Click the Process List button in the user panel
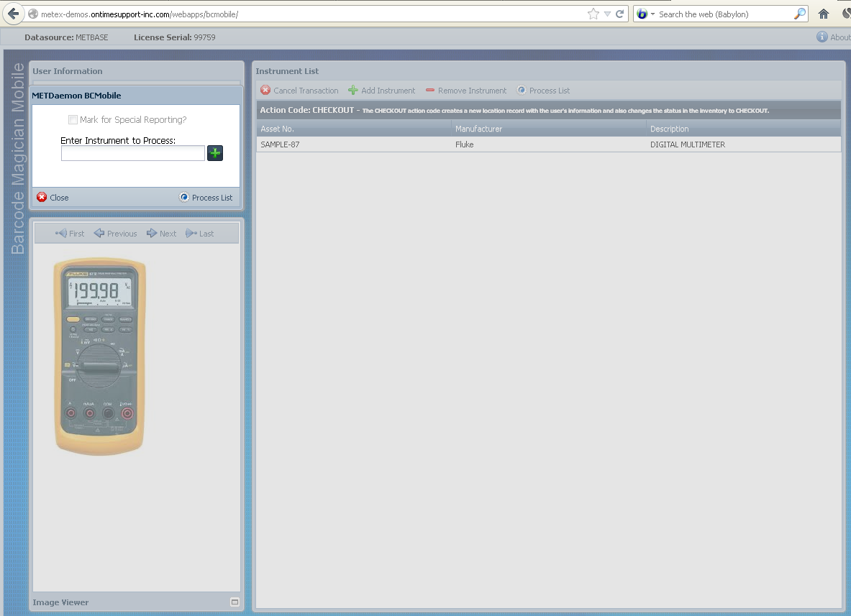The height and width of the screenshot is (616, 851). coord(206,197)
